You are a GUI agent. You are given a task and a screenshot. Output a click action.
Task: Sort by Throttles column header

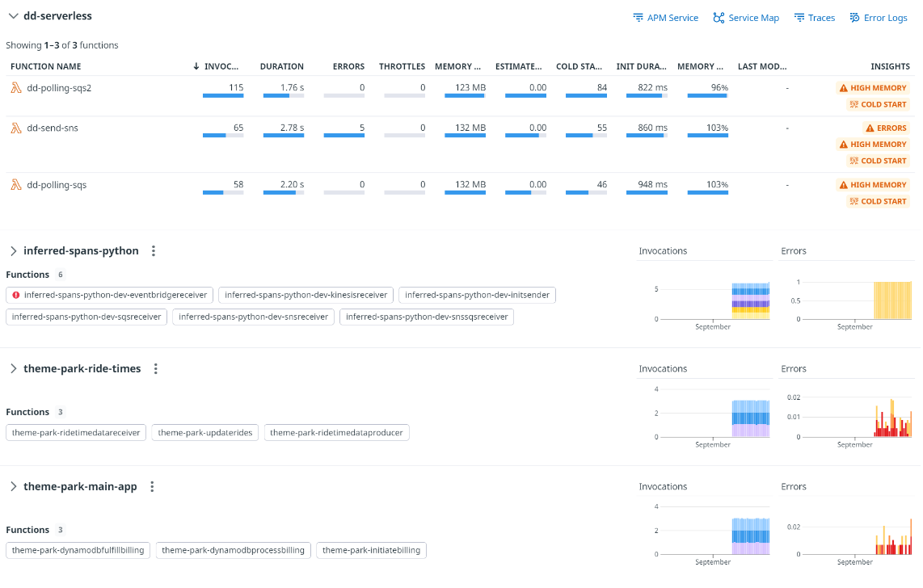click(402, 66)
